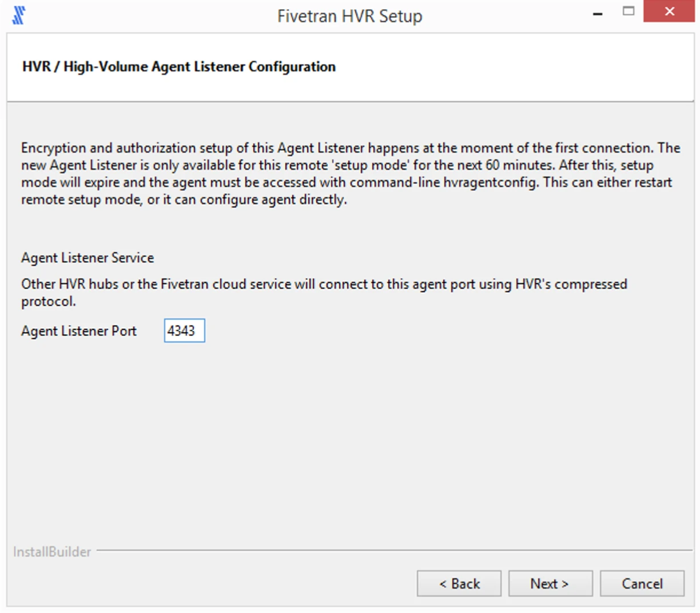
Task: Select the Fivetran HVR Setup title text
Action: [x=349, y=15]
